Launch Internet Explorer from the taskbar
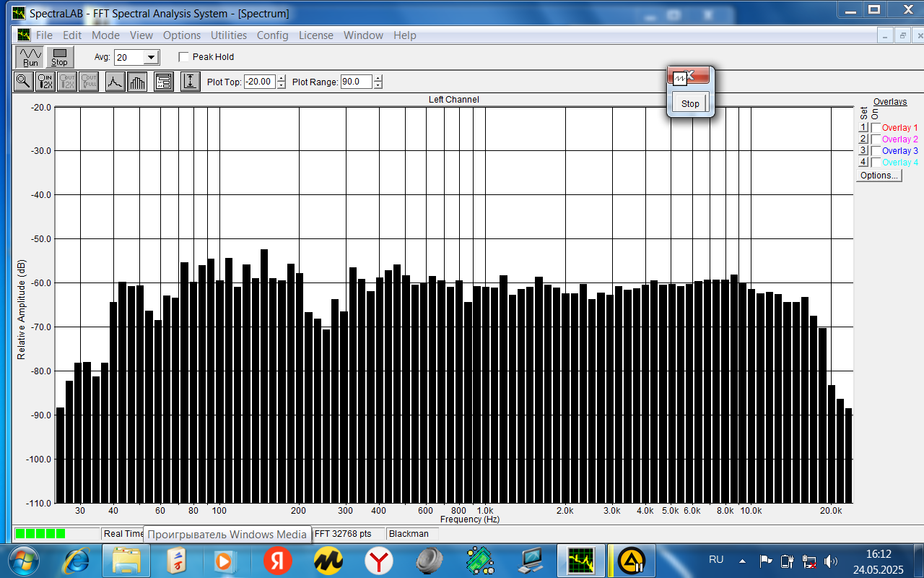The image size is (924, 578). click(x=77, y=560)
